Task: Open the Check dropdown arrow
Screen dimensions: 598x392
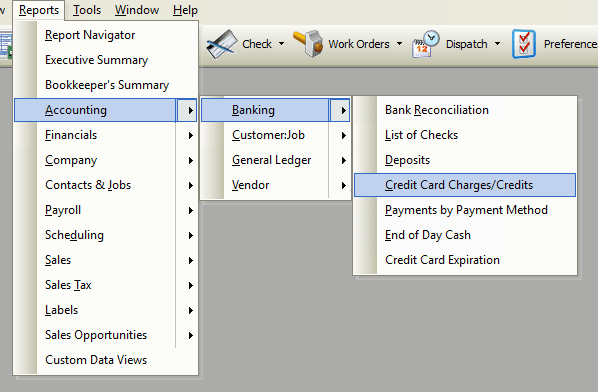Action: (x=281, y=44)
